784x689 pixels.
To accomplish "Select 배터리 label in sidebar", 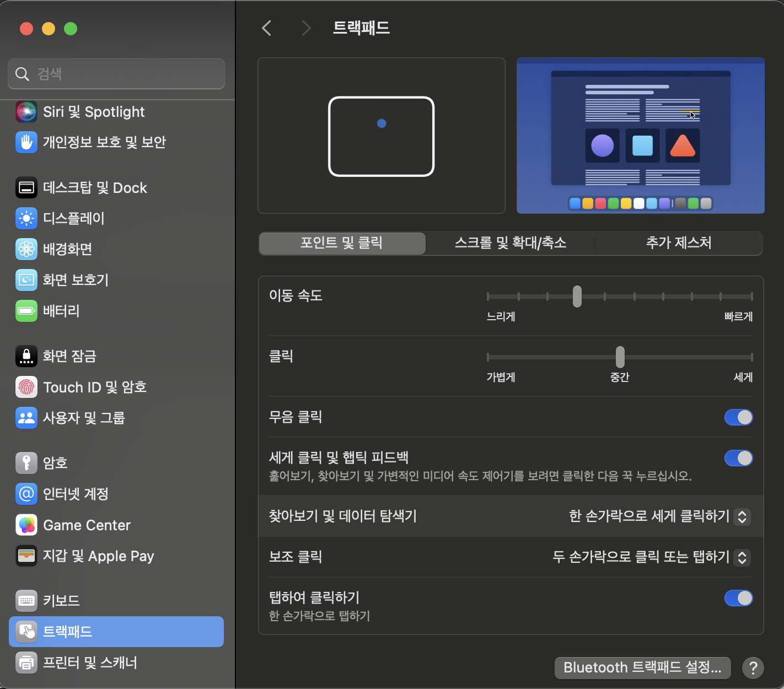I will [61, 311].
